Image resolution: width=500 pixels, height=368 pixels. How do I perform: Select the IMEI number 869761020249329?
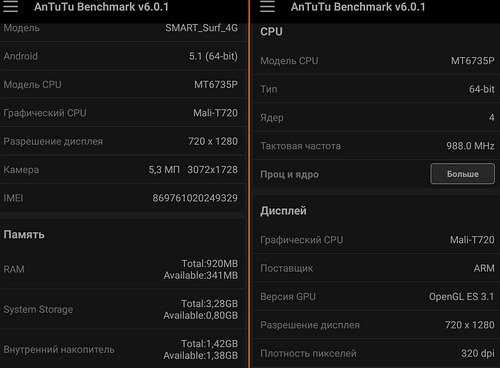195,198
